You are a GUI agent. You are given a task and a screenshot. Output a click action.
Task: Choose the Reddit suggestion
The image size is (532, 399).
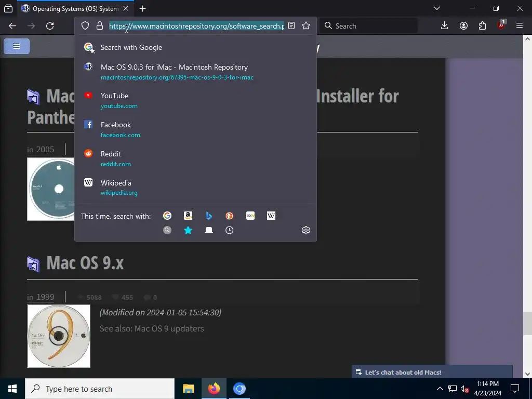coord(195,158)
